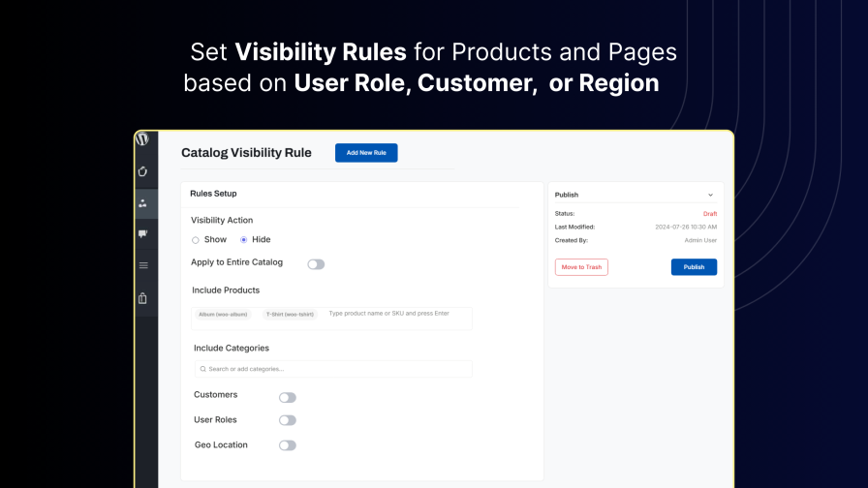Collapse the Publish panel chevron
The height and width of the screenshot is (488, 868).
710,195
